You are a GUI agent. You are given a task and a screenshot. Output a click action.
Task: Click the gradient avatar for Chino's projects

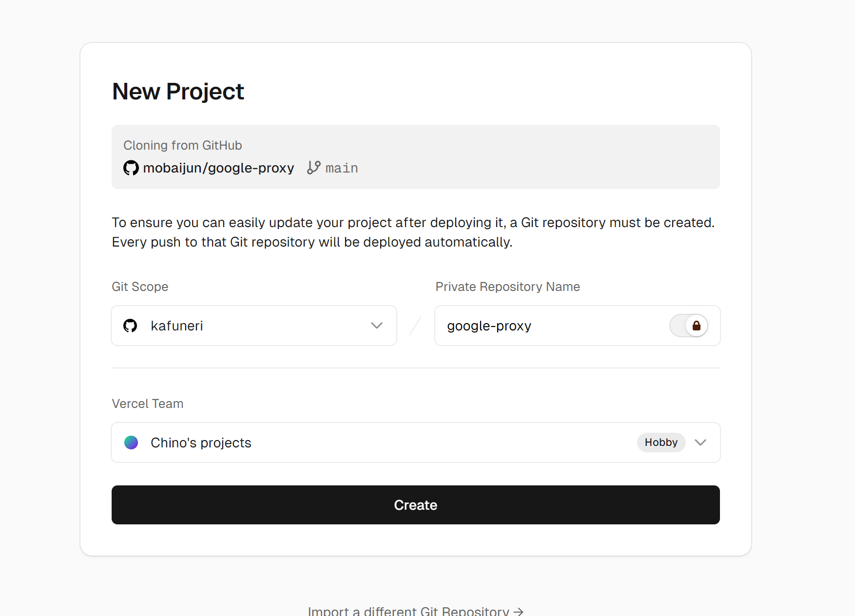pos(131,443)
